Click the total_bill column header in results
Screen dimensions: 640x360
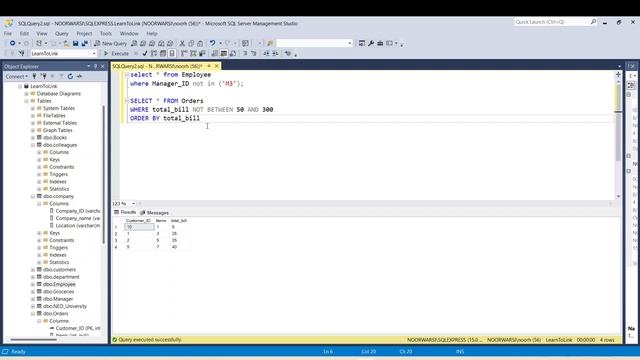(x=179, y=220)
